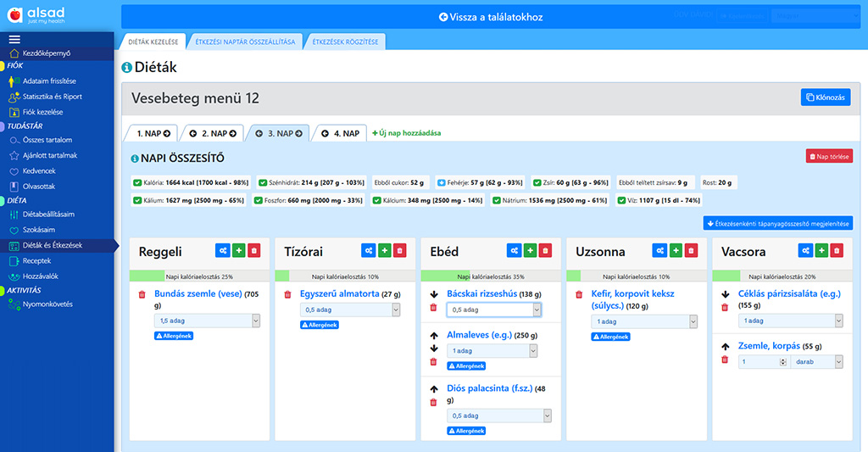Click Vissza a találatokhoz link
868x452 pixels.
click(491, 17)
